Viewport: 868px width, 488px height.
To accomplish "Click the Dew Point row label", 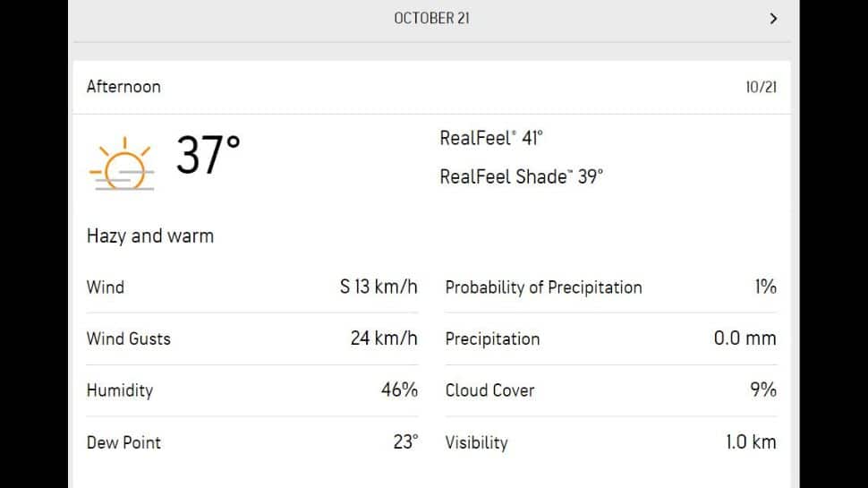I will 123,442.
